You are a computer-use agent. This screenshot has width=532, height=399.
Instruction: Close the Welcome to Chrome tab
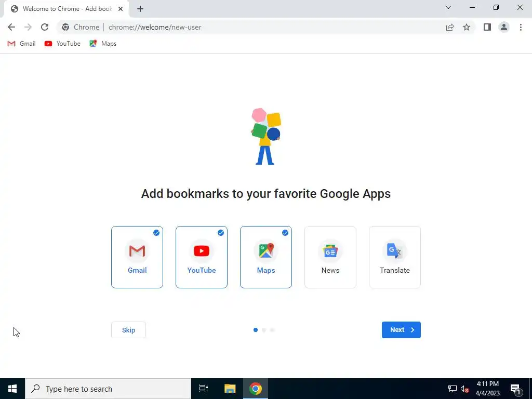click(121, 9)
